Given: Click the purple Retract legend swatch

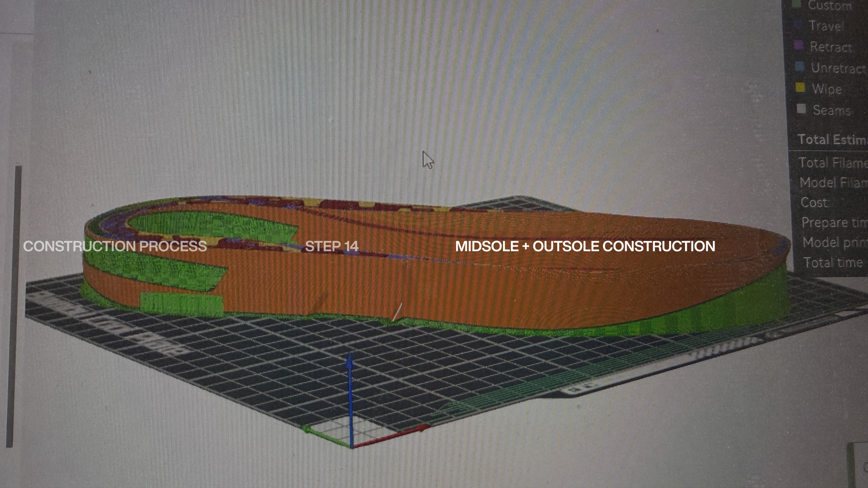Looking at the screenshot, I should 798,45.
